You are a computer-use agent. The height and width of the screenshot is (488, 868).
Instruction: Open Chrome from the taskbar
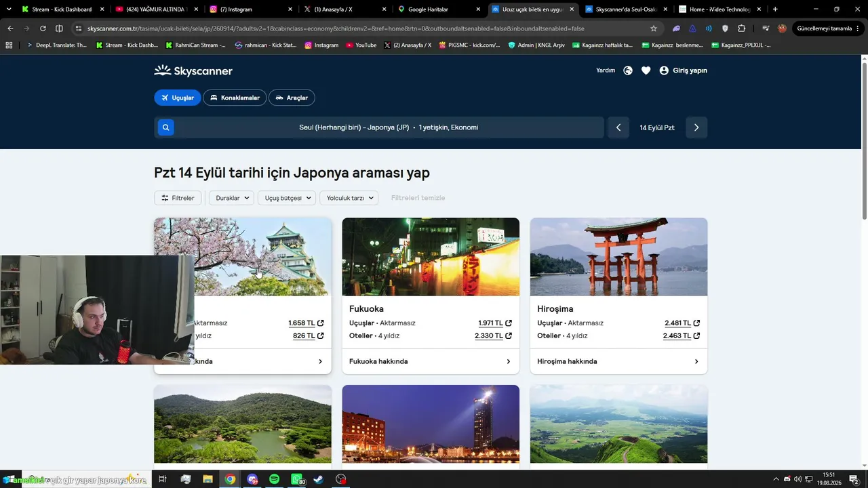(x=230, y=479)
